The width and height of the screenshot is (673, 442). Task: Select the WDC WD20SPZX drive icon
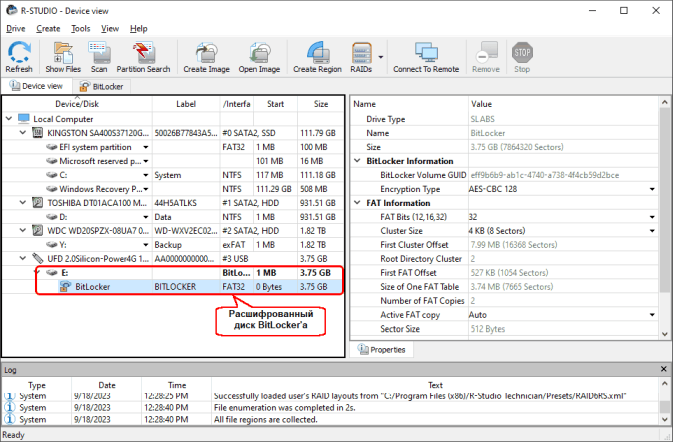(38, 230)
